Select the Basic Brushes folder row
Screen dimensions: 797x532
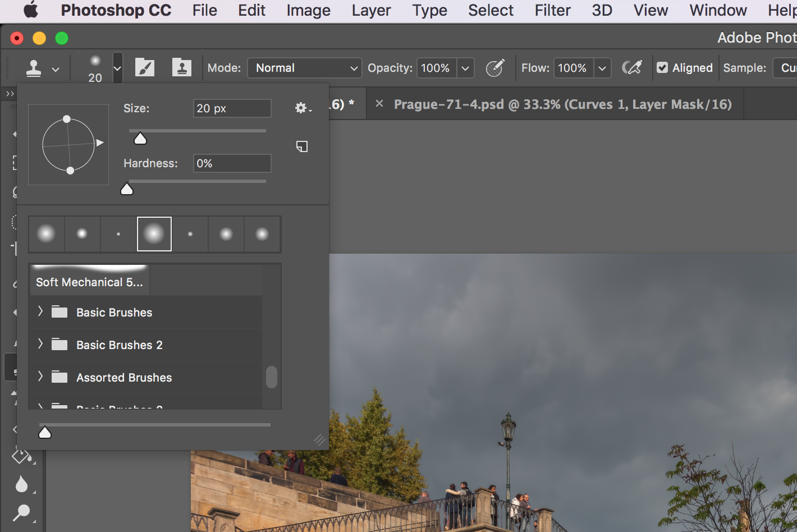point(146,313)
